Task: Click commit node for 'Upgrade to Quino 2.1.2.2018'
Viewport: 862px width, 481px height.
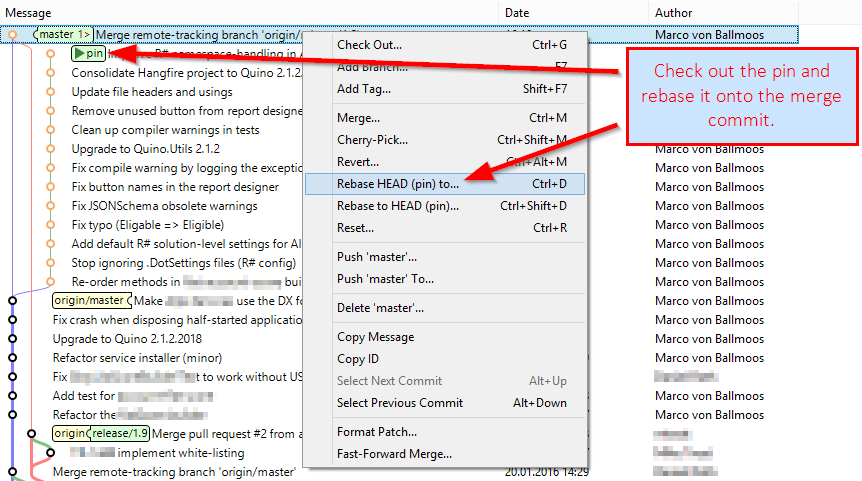Action: coord(12,339)
